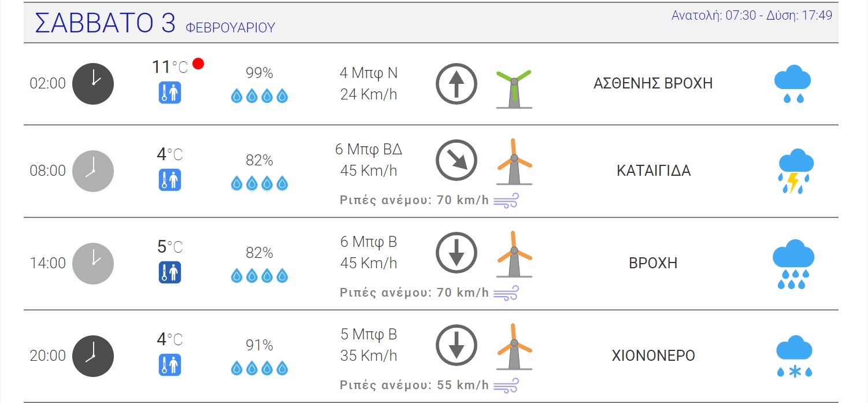Click the sleet cloud icon at 20:00
Screen dimensions: 868x403
pos(794,356)
